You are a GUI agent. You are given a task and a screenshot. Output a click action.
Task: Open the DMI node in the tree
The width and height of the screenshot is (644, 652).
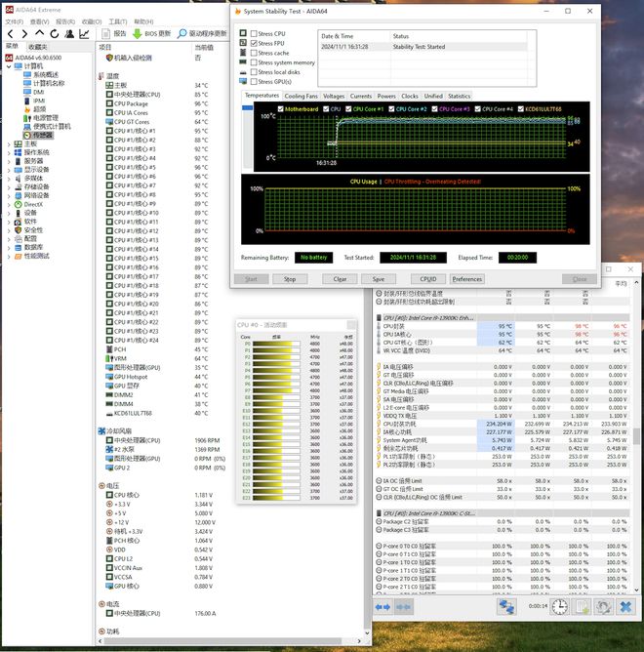(39, 92)
